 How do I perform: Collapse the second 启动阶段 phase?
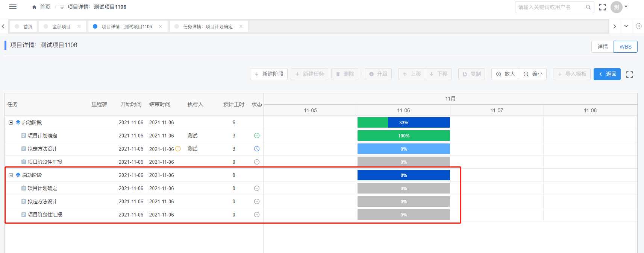pyautogui.click(x=11, y=175)
